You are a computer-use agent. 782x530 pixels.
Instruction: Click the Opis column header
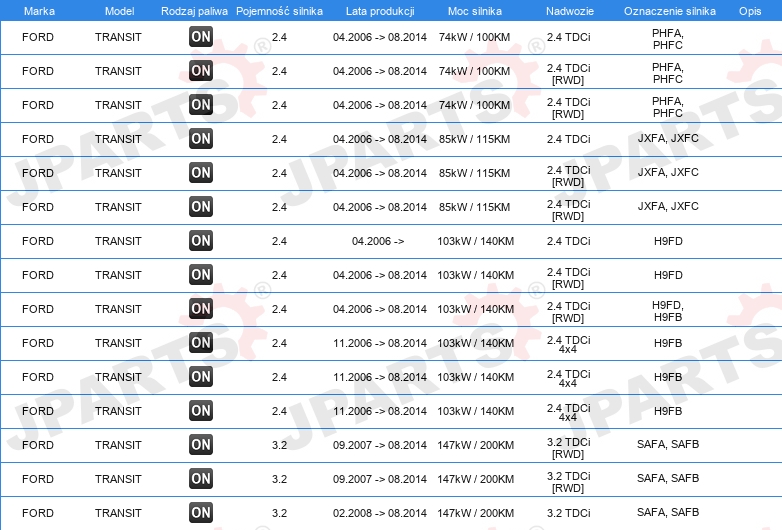(750, 11)
